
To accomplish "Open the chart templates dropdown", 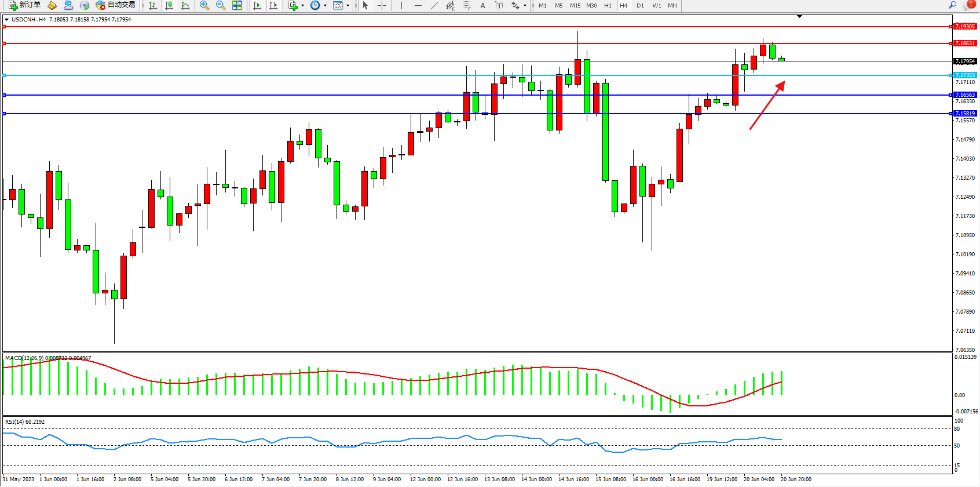I will pos(348,6).
